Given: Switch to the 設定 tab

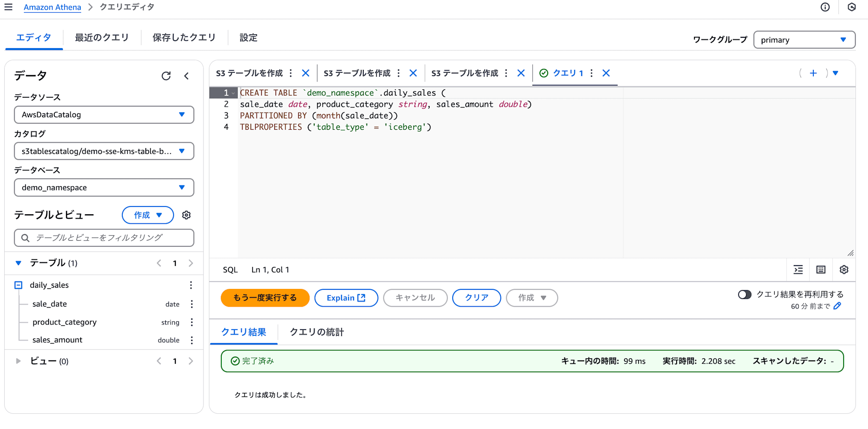Looking at the screenshot, I should (x=249, y=38).
